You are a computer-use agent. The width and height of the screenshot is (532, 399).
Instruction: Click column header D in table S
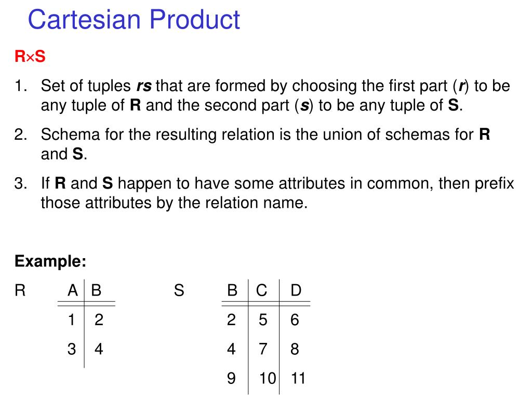click(296, 290)
